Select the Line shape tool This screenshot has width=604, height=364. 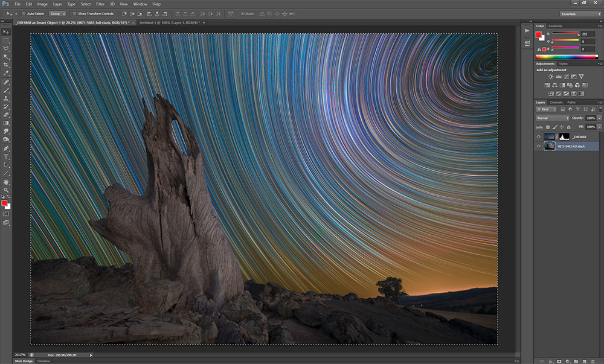(6, 173)
